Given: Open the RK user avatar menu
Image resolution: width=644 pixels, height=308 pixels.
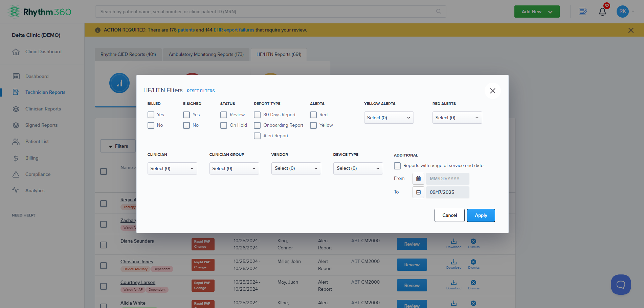Looking at the screenshot, I should coord(623,12).
